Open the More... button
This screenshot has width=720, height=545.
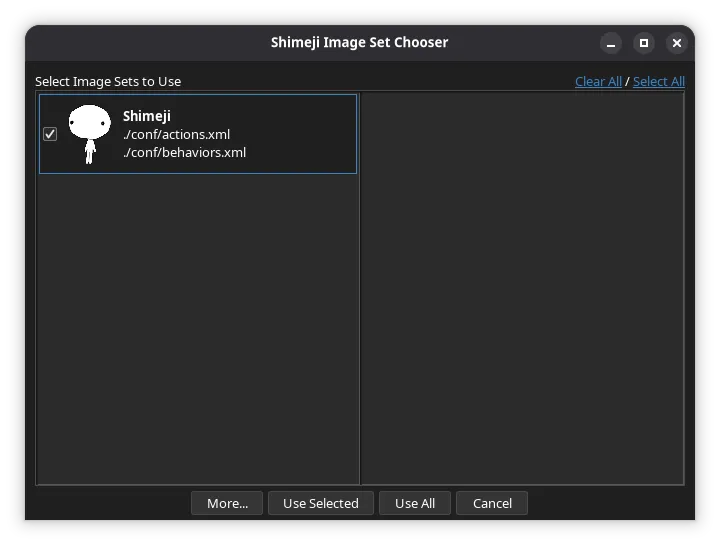point(227,503)
